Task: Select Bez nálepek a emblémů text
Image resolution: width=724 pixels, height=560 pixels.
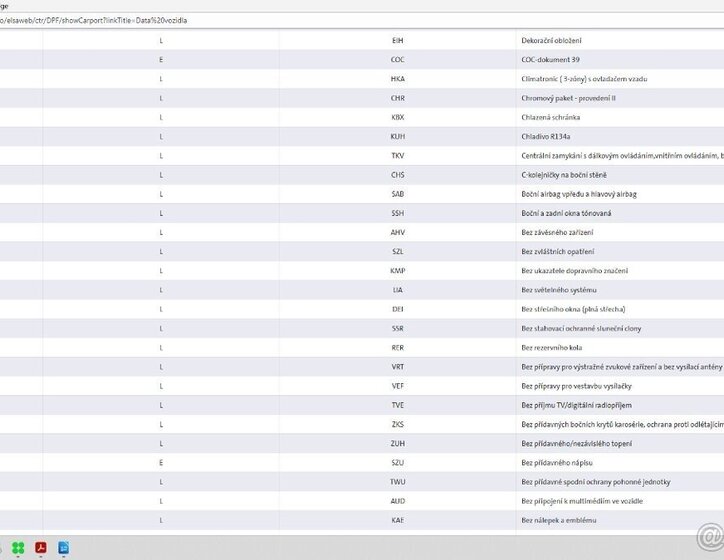Action: (558, 520)
